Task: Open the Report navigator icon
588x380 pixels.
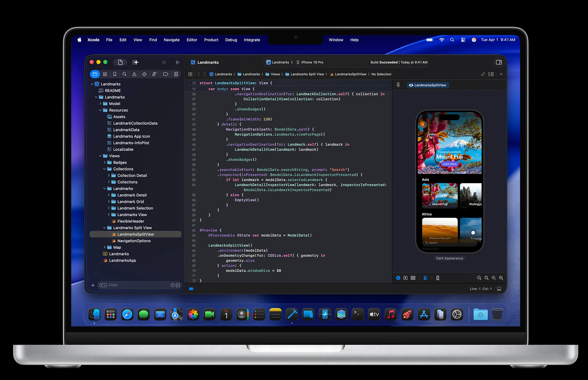Action: click(176, 74)
